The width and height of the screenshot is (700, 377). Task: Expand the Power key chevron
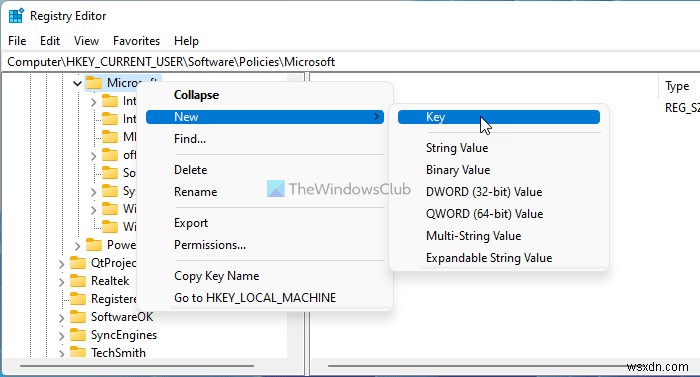click(x=77, y=246)
